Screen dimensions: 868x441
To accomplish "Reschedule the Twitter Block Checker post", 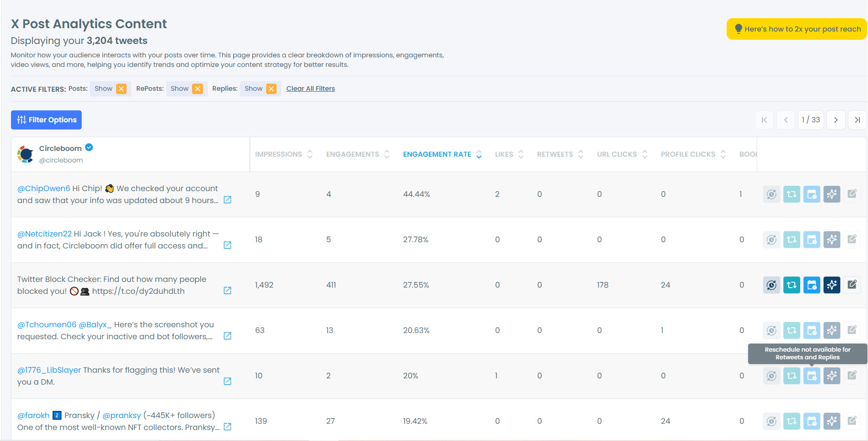I will click(812, 285).
